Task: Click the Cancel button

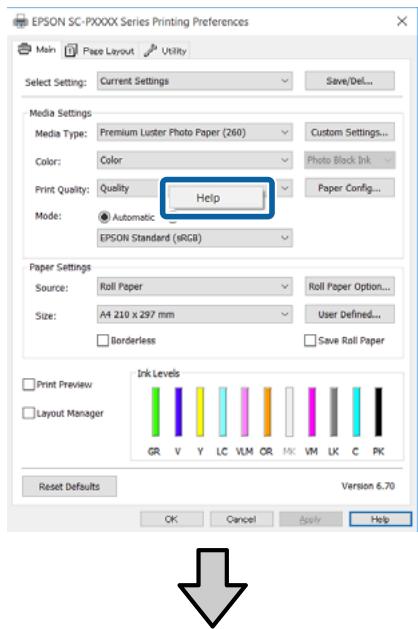Action: click(241, 519)
